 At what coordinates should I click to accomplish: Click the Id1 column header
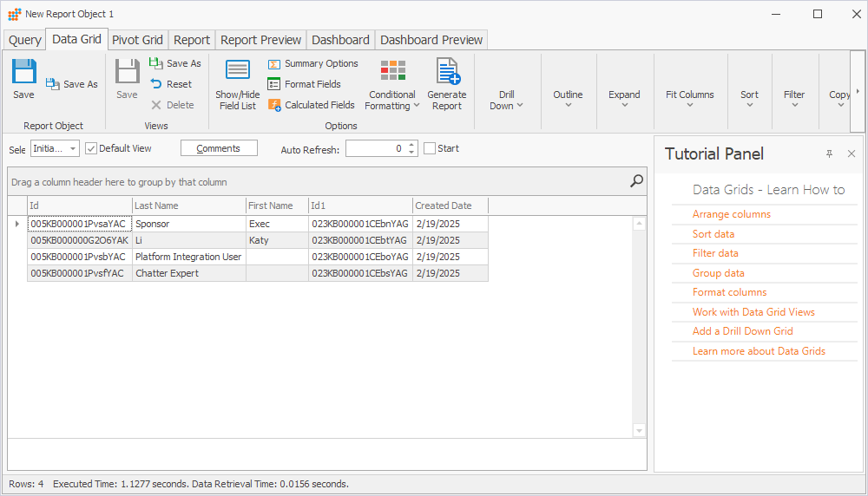point(360,206)
